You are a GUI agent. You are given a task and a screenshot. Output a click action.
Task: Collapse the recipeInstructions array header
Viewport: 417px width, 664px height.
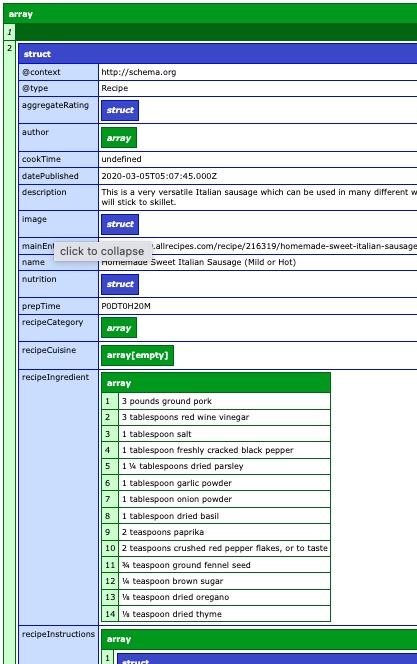coord(259,639)
